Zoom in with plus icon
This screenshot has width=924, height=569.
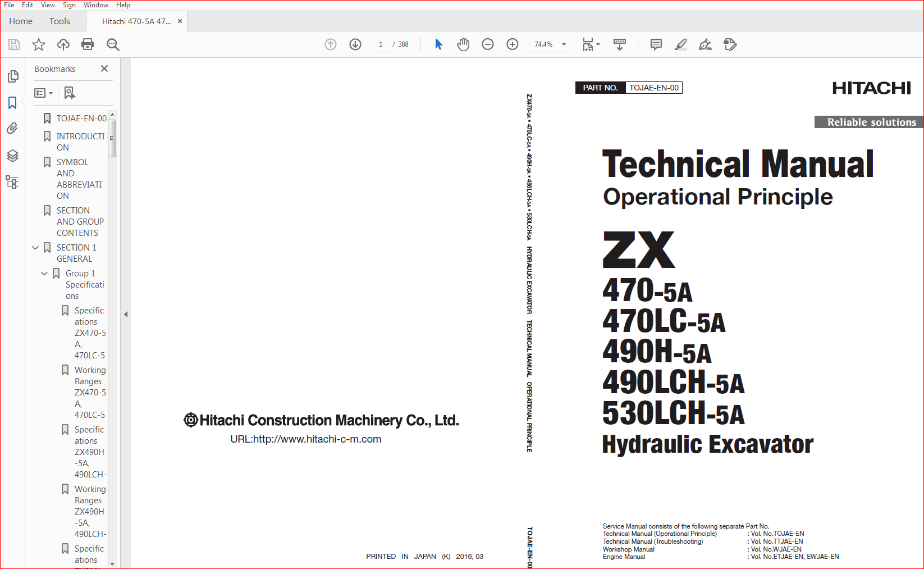[x=513, y=44]
